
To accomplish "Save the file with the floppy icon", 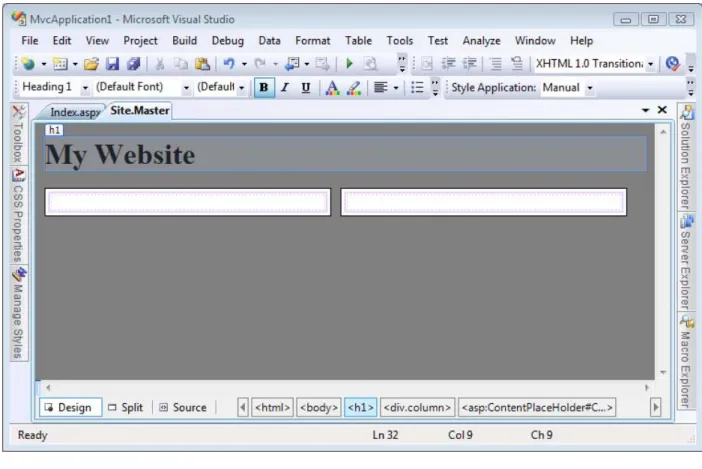I will tap(112, 64).
